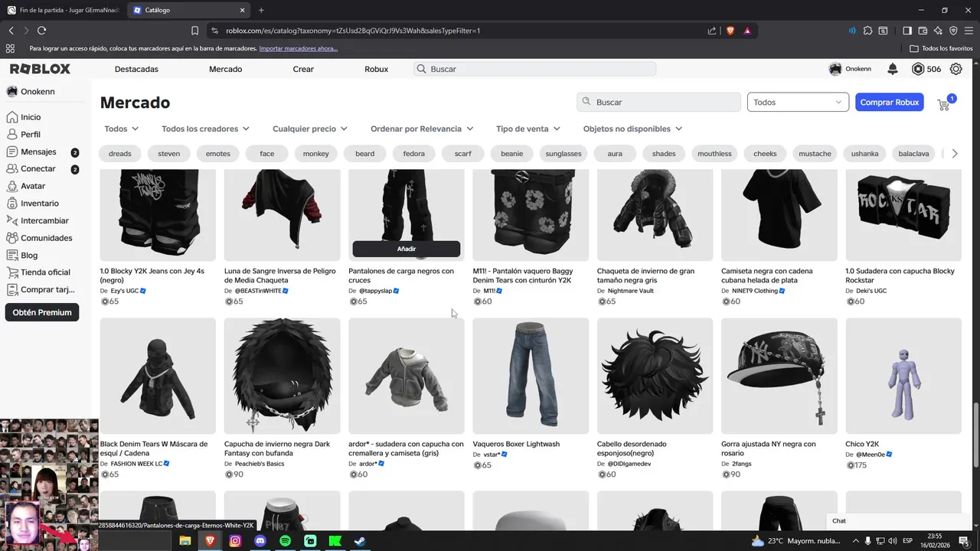Open the Roblox notifications bell
This screenshot has height=551, width=980.
tap(892, 69)
